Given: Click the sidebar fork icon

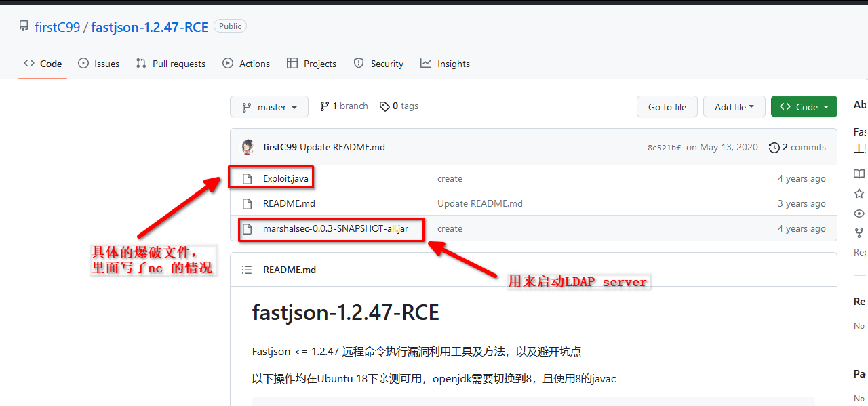Looking at the screenshot, I should [x=859, y=233].
